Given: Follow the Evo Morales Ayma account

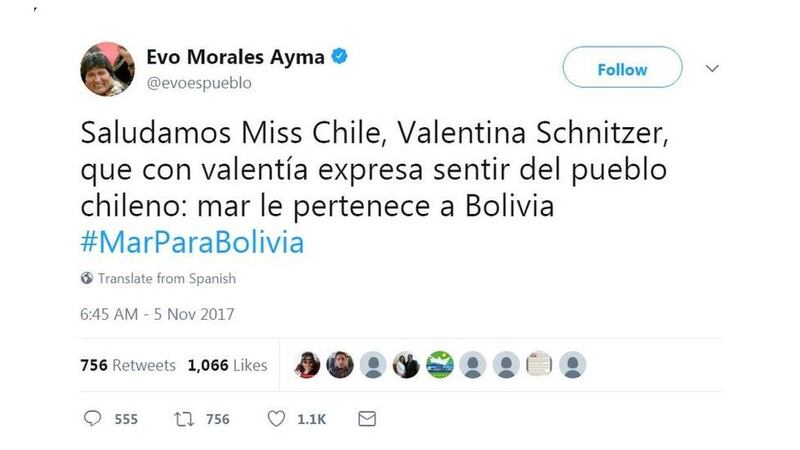Looking at the screenshot, I should point(622,67).
